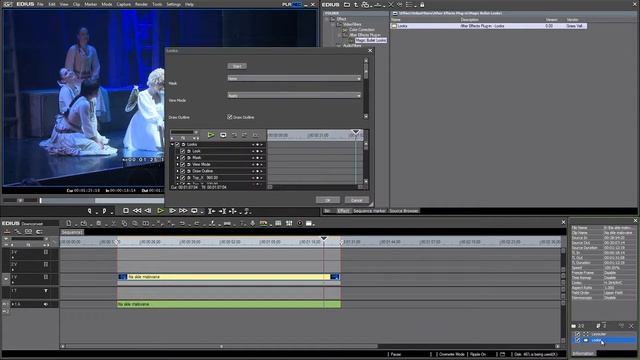Image resolution: width=640 pixels, height=360 pixels.
Task: Click the green Play button in the preview player
Action: 160,211
